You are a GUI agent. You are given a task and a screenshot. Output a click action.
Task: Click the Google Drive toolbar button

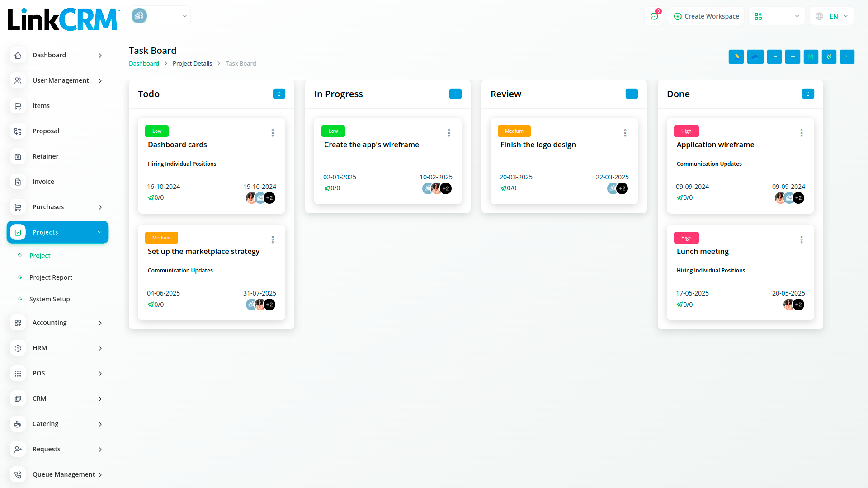[736, 56]
